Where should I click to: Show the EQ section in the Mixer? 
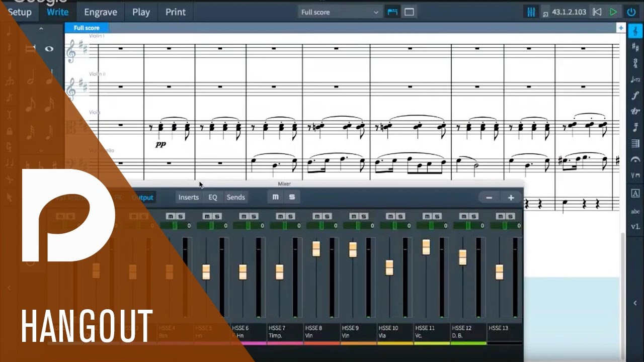coord(213,198)
